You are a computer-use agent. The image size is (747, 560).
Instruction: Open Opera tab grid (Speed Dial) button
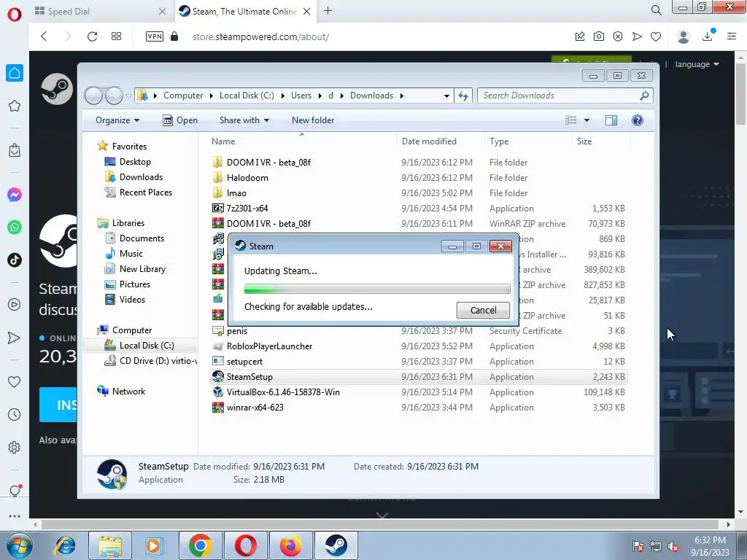tap(116, 36)
